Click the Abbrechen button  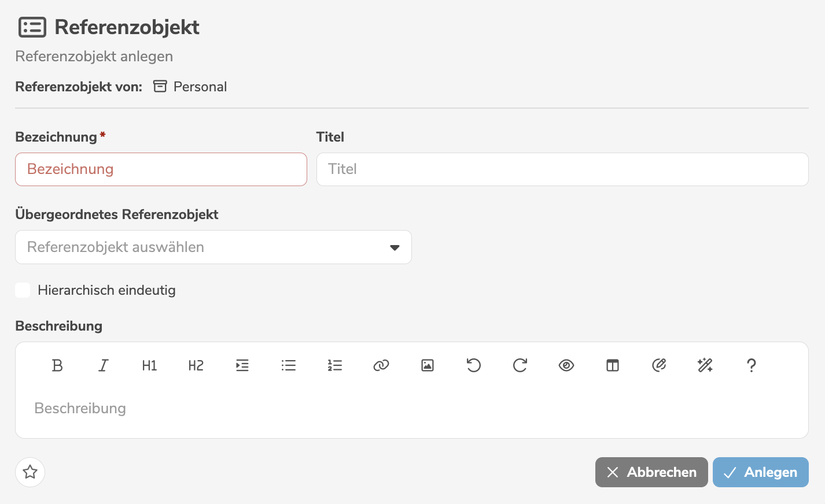(651, 472)
